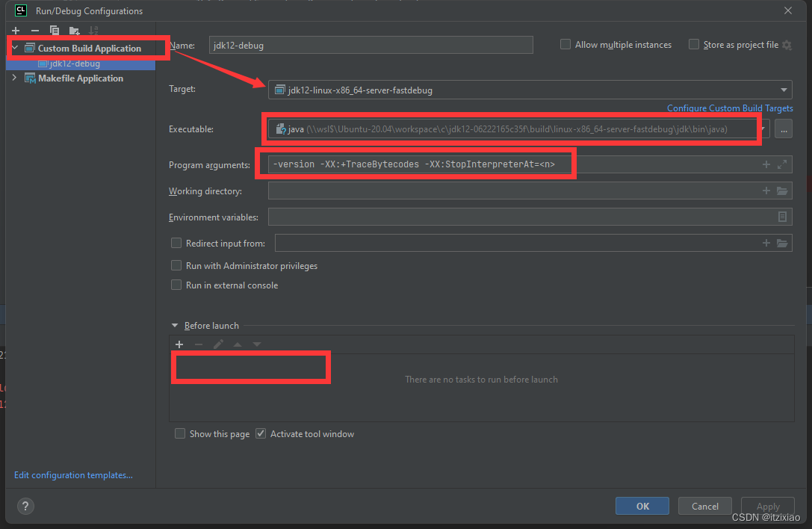This screenshot has height=529, width=812.
Task: Expand the Makefile Application group
Action: tap(14, 78)
